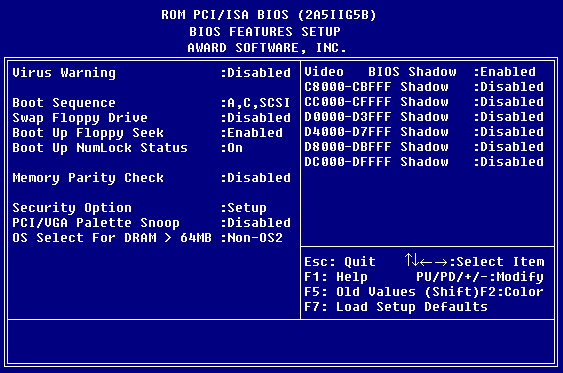563x373 pixels.
Task: Select OS Select For DRAM > 64MB label
Action: point(112,238)
